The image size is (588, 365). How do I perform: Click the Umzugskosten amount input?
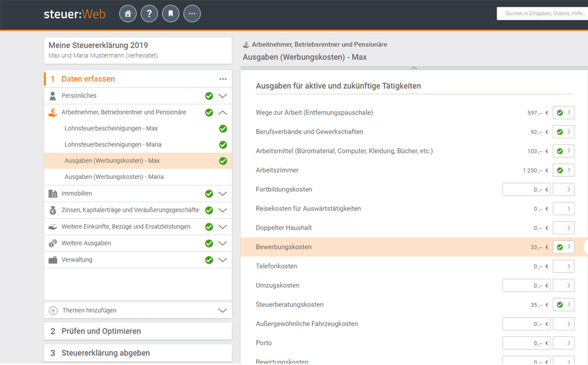[527, 285]
